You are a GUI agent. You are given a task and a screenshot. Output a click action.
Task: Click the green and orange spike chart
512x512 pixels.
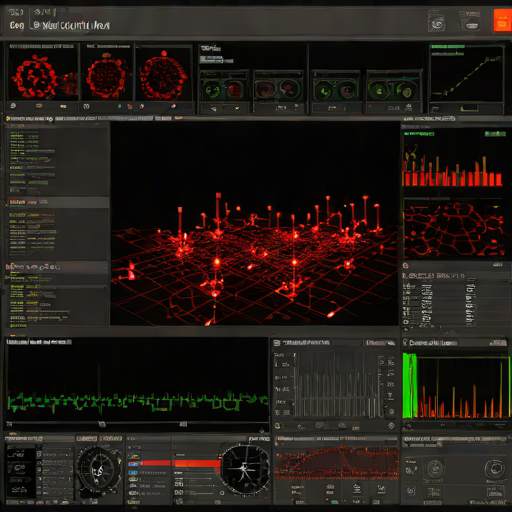point(455,386)
